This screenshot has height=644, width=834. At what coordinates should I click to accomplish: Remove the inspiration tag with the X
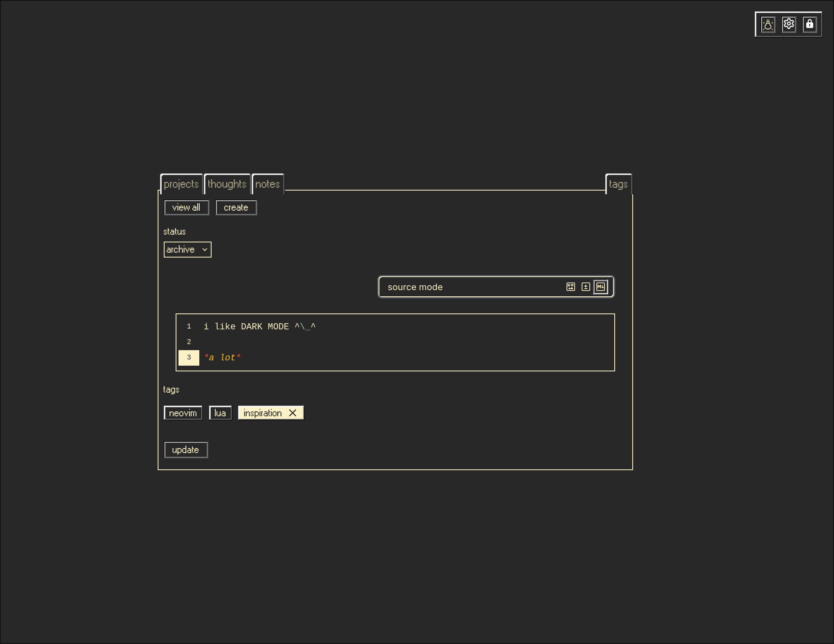(x=292, y=413)
